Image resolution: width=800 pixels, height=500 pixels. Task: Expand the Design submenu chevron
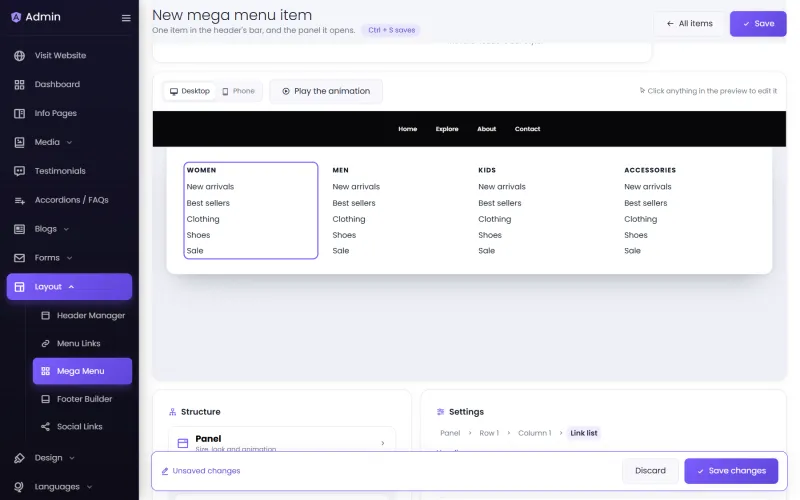[x=72, y=458]
